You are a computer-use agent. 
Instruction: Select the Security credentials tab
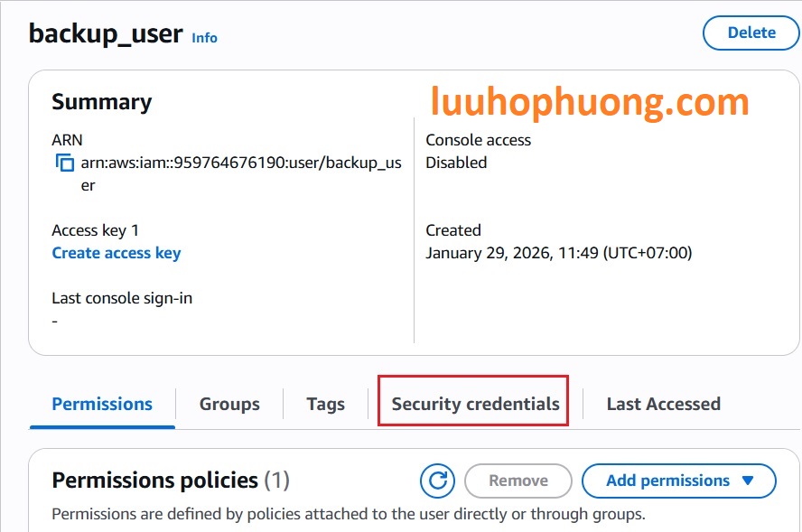pos(475,404)
